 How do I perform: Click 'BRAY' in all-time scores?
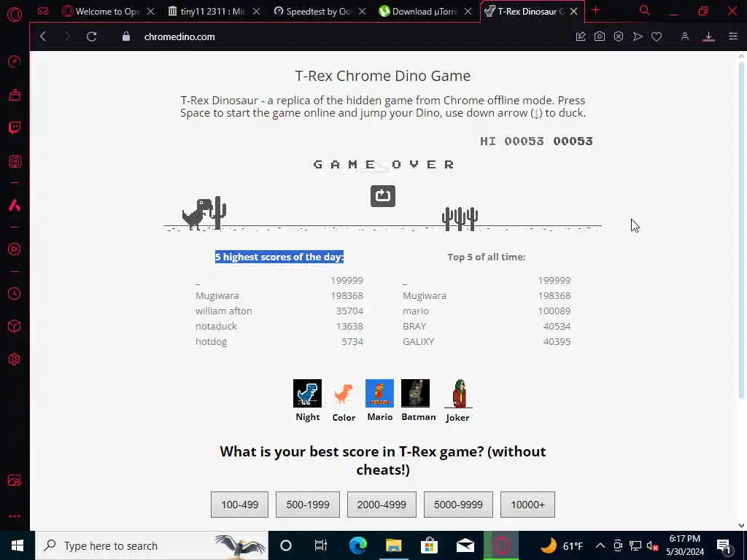tap(414, 326)
